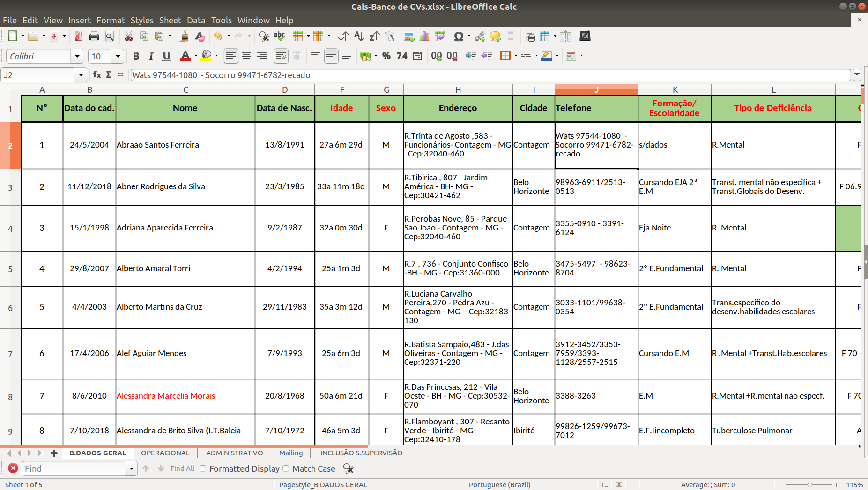The height and width of the screenshot is (490, 868).
Task: Open the Sheet menu
Action: point(170,20)
